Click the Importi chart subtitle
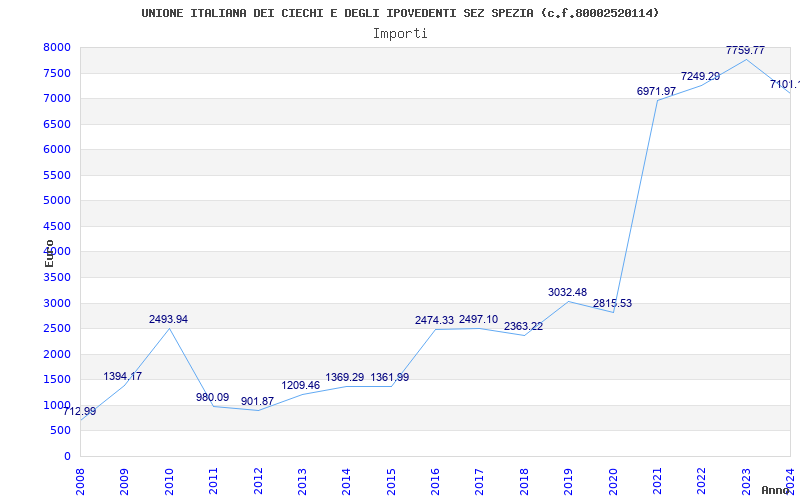The image size is (800, 500). (x=400, y=33)
